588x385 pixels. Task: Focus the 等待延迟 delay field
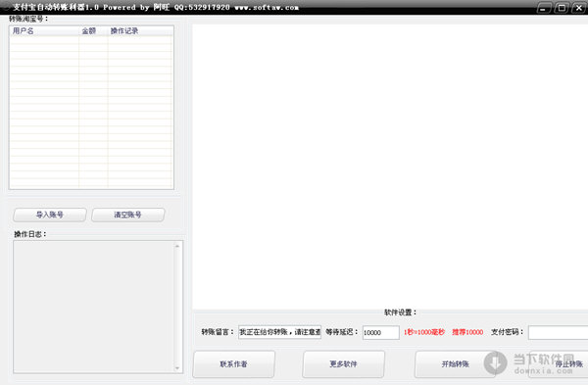[x=380, y=332]
